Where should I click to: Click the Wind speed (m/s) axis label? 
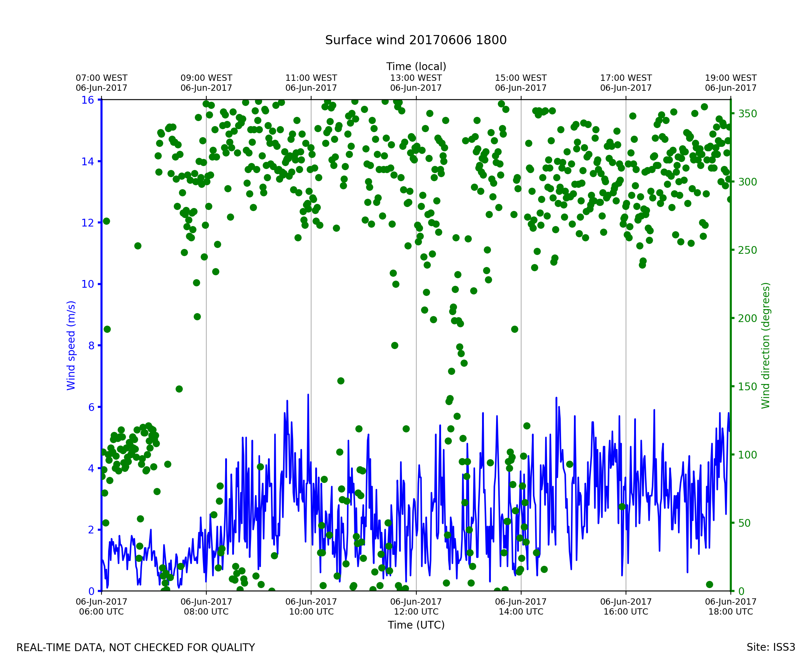(71, 345)
